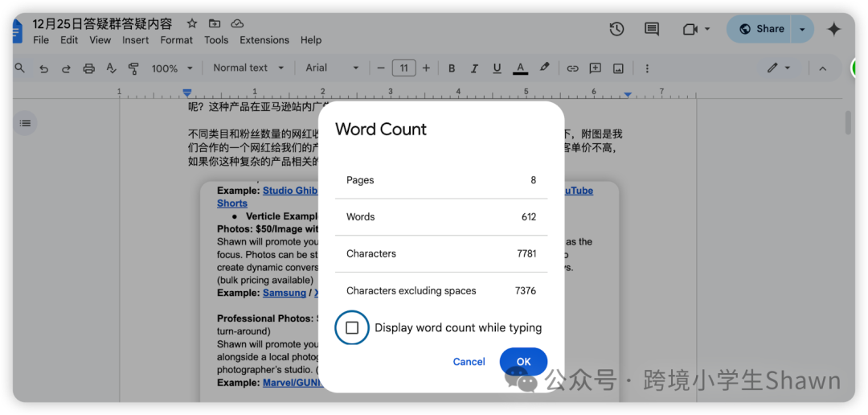Open the Tools menu
Viewport: 868px width, 415px height.
coord(216,40)
